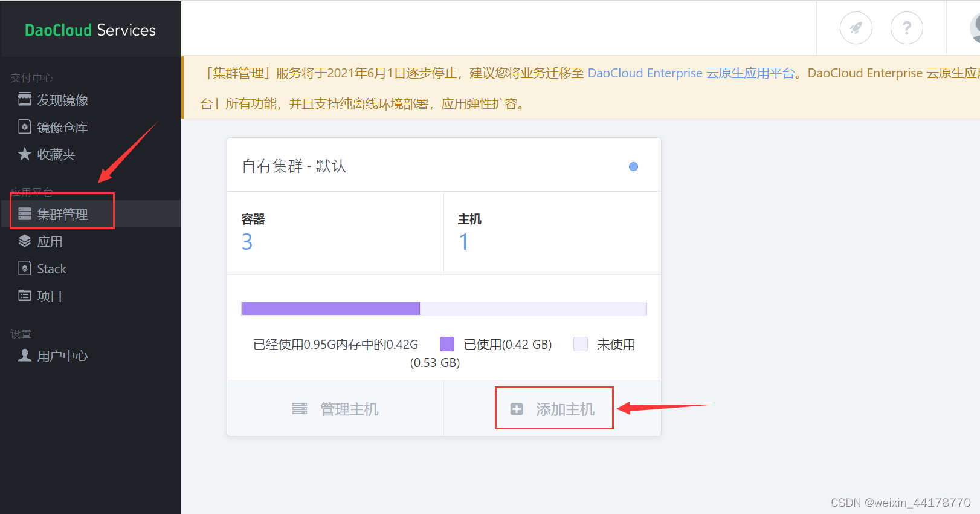Viewport: 980px width, 514px height.
Task: Click the 容器 label
Action: click(x=253, y=219)
